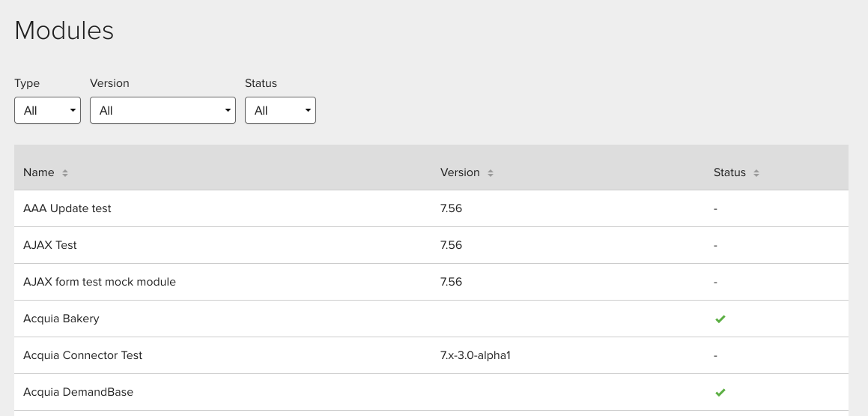Click AJAX form test mock module
The height and width of the screenshot is (416, 868).
(100, 282)
